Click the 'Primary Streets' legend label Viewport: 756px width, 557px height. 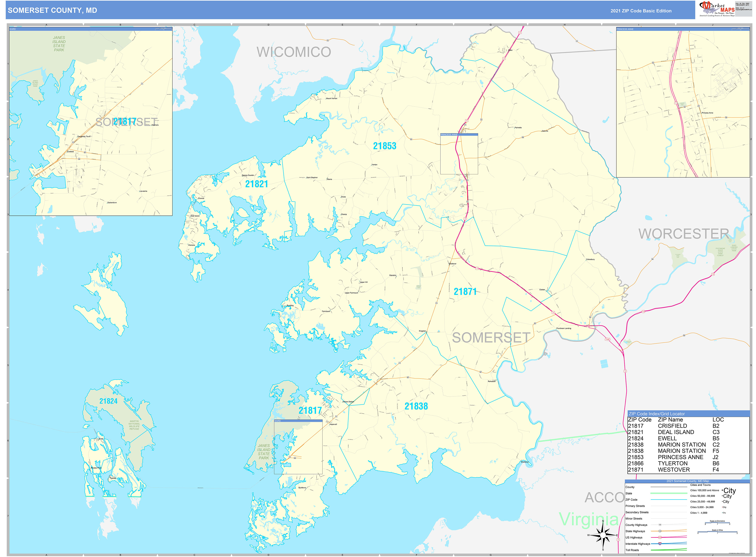click(x=635, y=506)
